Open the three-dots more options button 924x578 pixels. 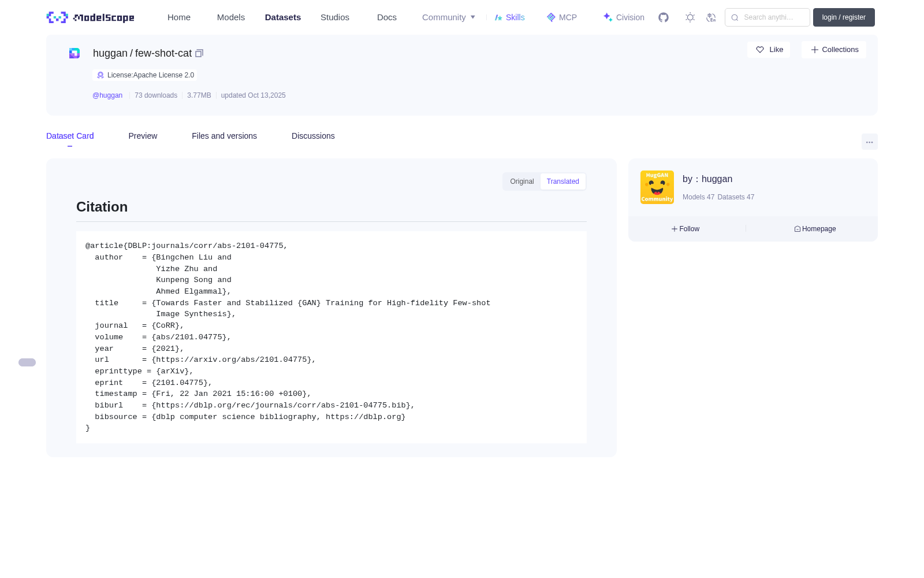coord(869,142)
